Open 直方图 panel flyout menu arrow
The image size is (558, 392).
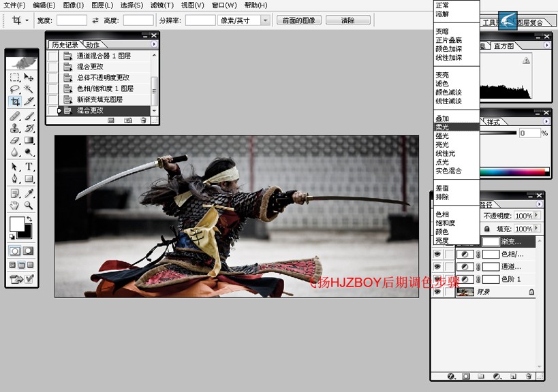546,46
